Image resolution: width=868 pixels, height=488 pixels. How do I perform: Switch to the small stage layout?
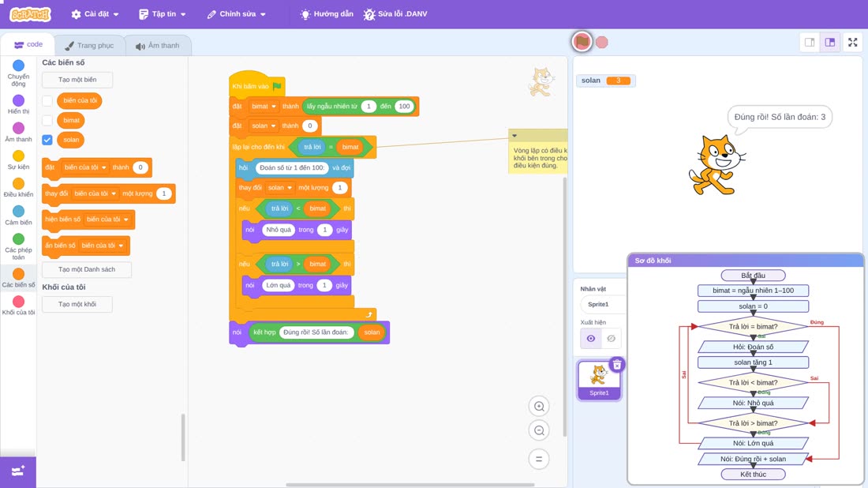[810, 42]
